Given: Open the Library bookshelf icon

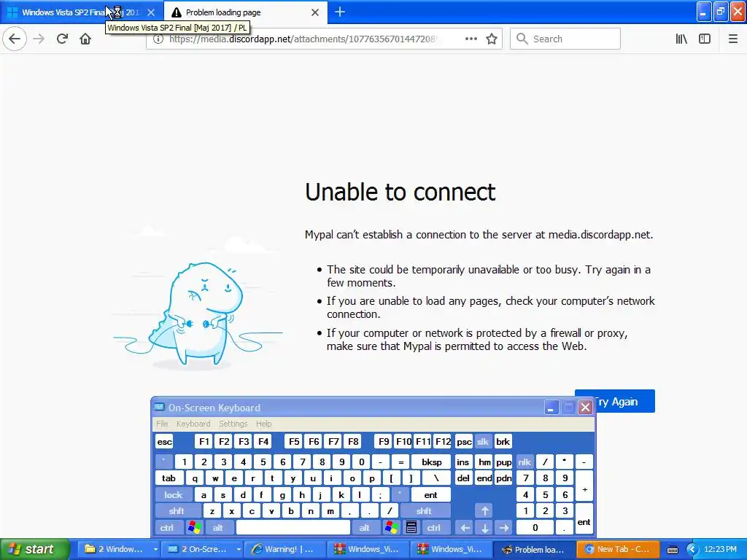Looking at the screenshot, I should pos(681,39).
